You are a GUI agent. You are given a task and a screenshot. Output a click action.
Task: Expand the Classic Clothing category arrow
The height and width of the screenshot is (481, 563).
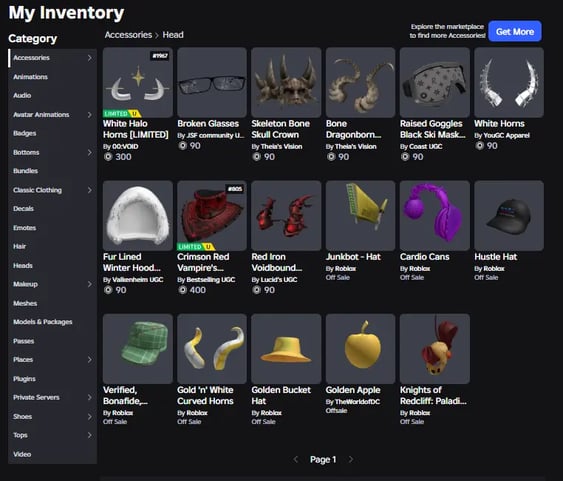pyautogui.click(x=89, y=190)
